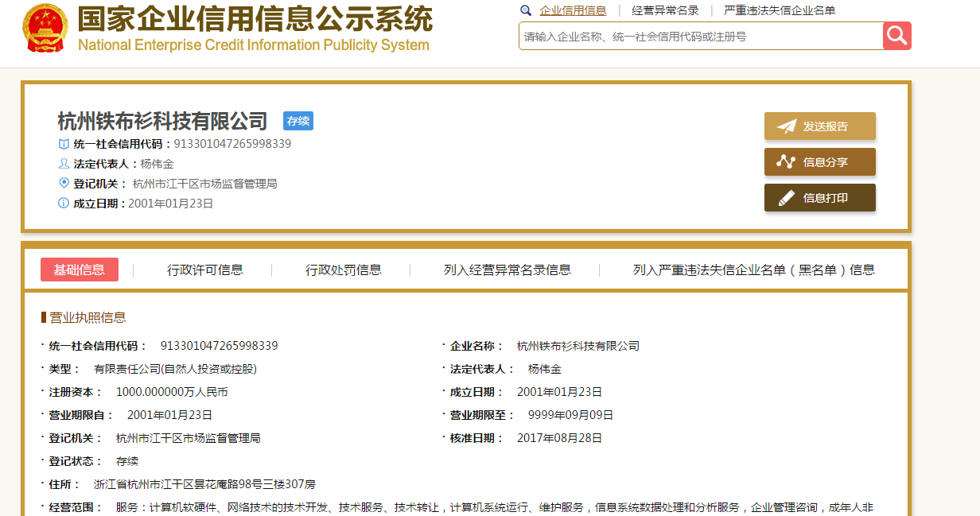Click the 发送报告 button
This screenshot has height=516, width=980.
[820, 126]
